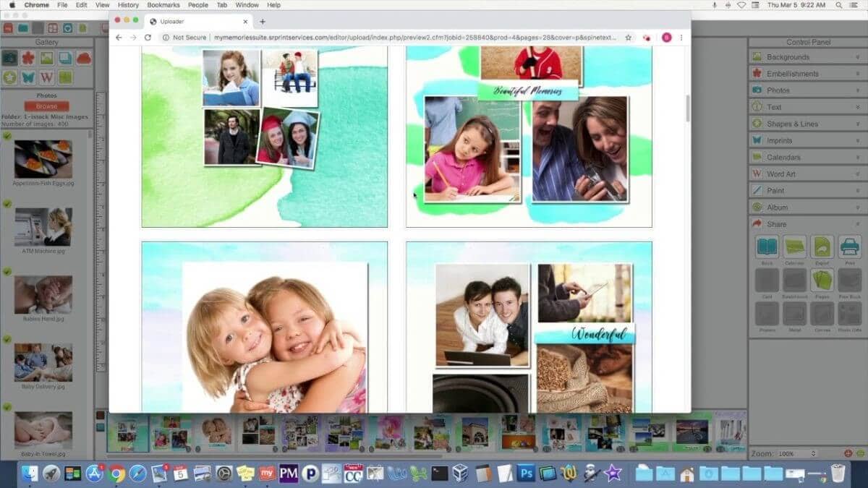Open the Bookmarks menu in menu bar
Image resolution: width=868 pixels, height=488 pixels.
tap(163, 5)
